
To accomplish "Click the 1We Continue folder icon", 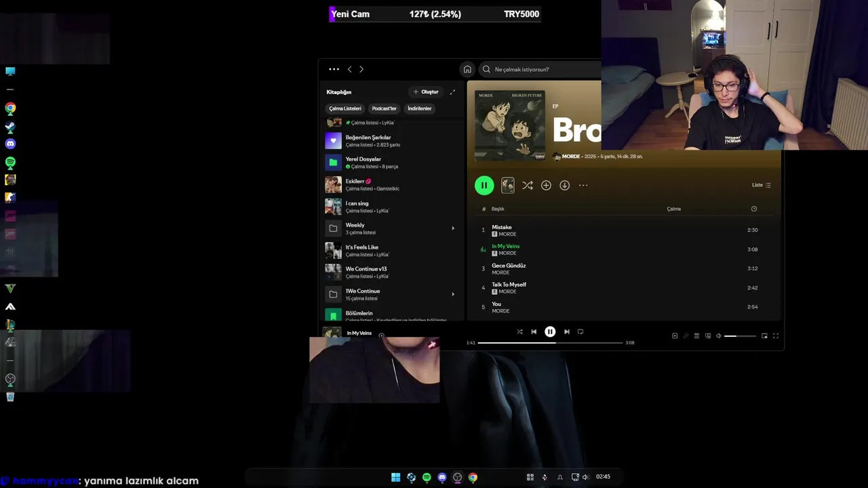I will click(333, 294).
